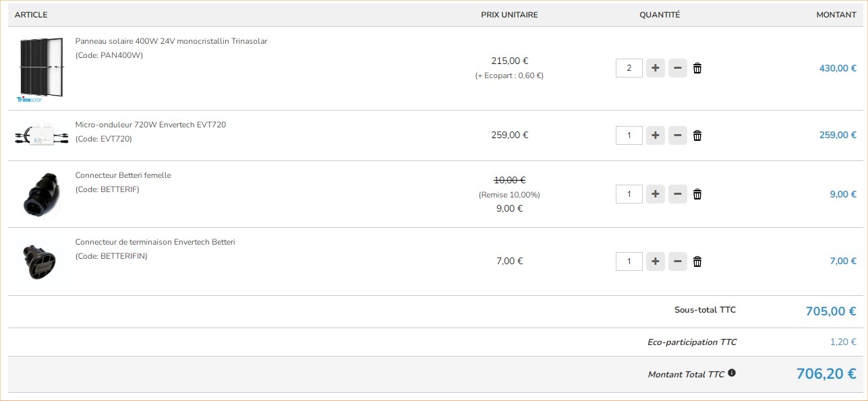Trash the Connecteur Betteri femelle line
This screenshot has width=868, height=401.
point(697,194)
